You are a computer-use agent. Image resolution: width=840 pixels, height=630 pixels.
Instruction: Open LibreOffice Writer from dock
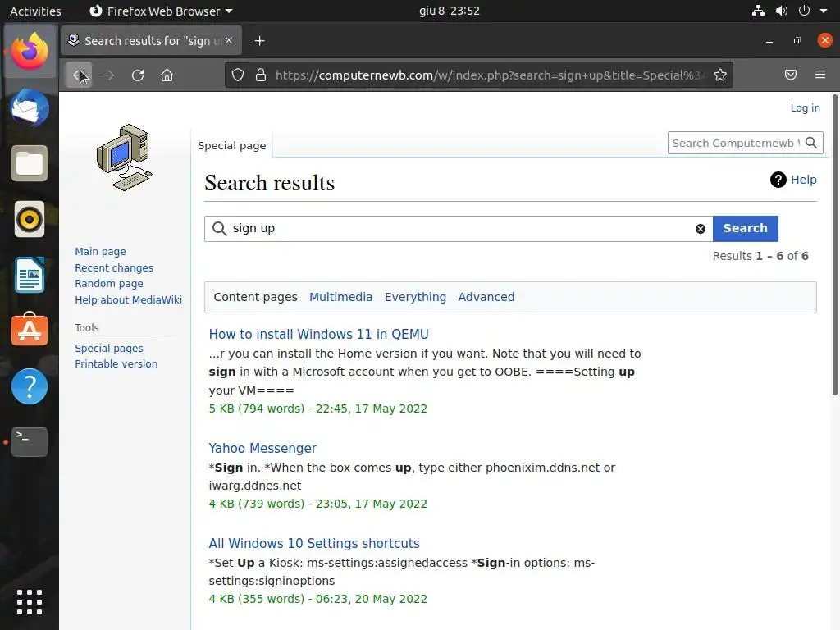click(x=30, y=275)
